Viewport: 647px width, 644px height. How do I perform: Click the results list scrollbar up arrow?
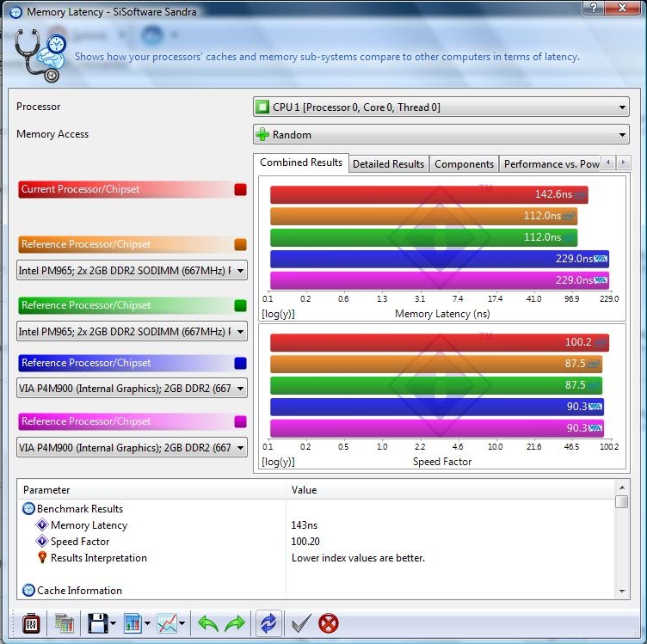coord(622,488)
